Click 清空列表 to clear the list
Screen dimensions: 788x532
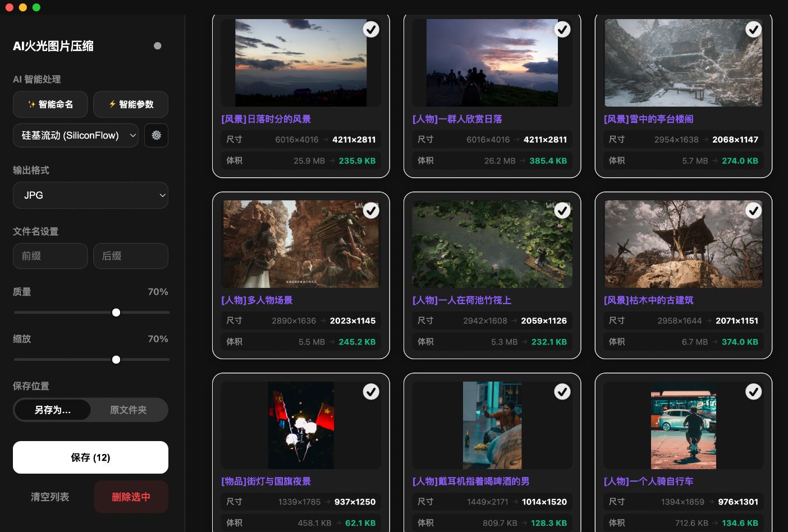pyautogui.click(x=50, y=497)
